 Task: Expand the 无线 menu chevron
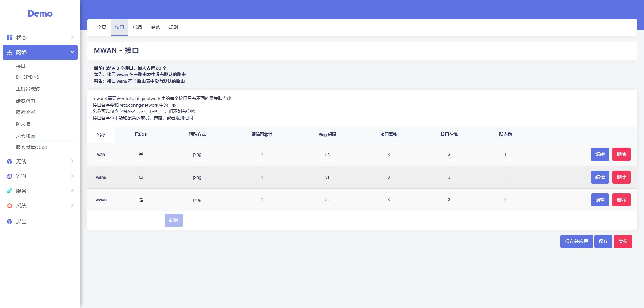(72, 161)
